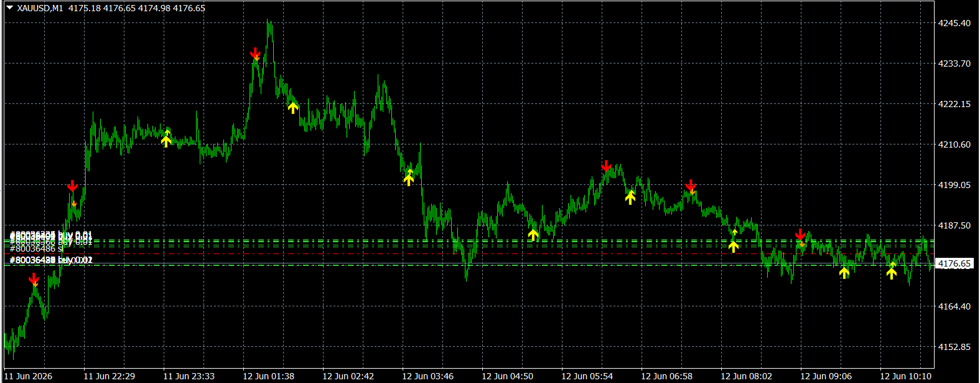Viewport: 980px width, 383px height.
Task: Click the red sell arrow at 12 Jun 09:06
Action: [x=800, y=235]
